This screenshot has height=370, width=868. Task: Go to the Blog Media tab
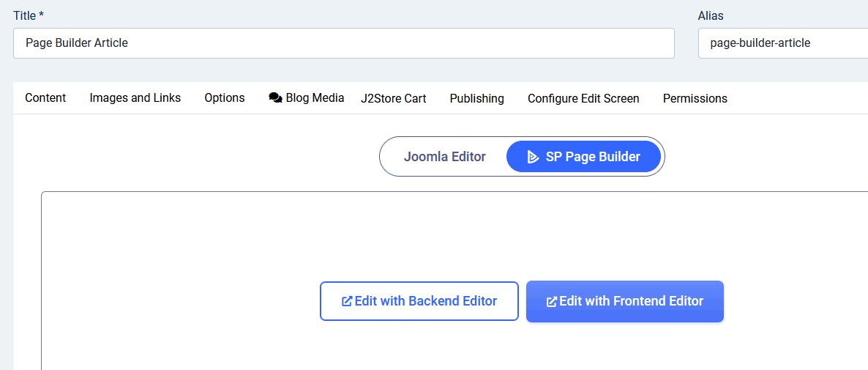(x=315, y=98)
